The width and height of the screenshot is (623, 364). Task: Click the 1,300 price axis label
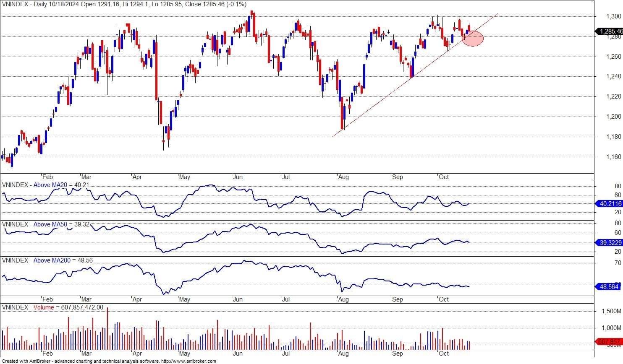click(613, 16)
